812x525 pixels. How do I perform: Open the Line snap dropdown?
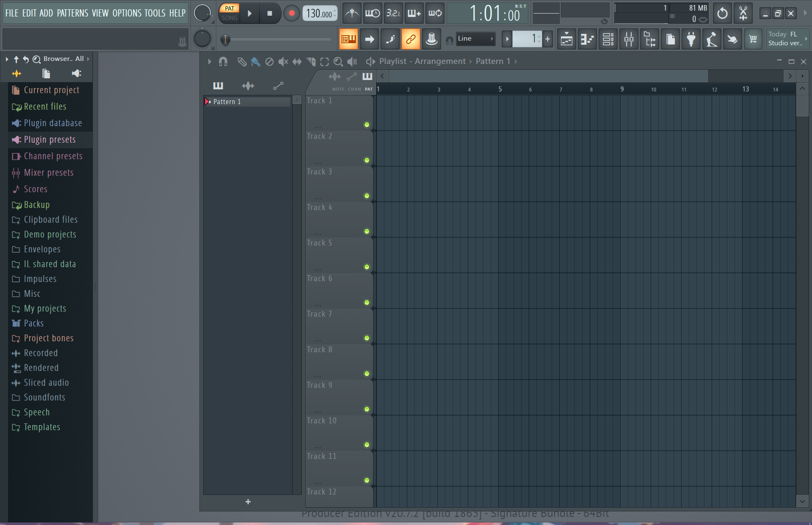[475, 39]
